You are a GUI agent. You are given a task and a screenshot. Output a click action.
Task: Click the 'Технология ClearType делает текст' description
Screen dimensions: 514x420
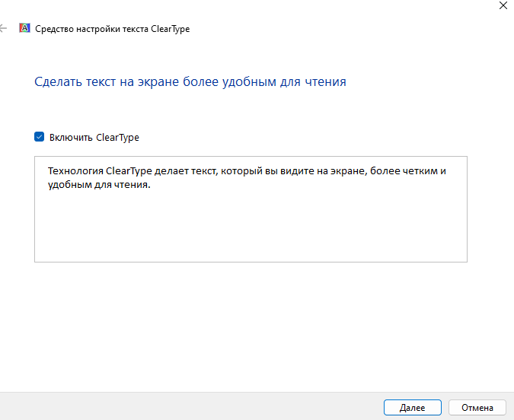coord(247,177)
